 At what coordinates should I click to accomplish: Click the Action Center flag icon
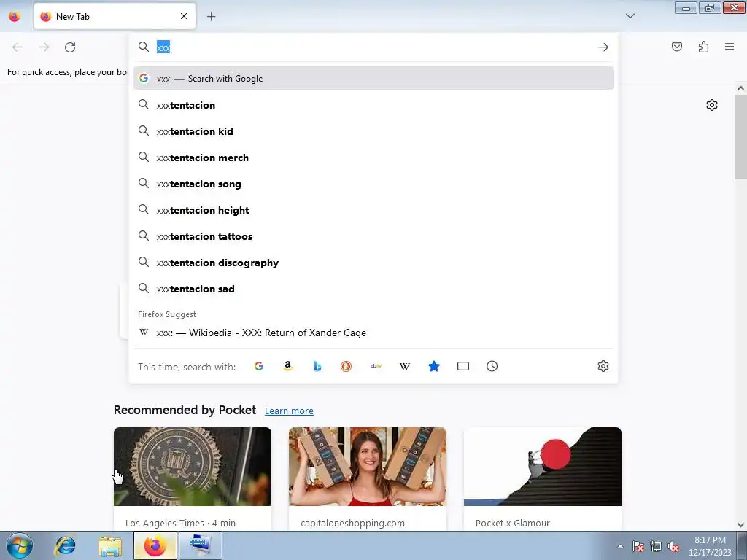click(638, 546)
